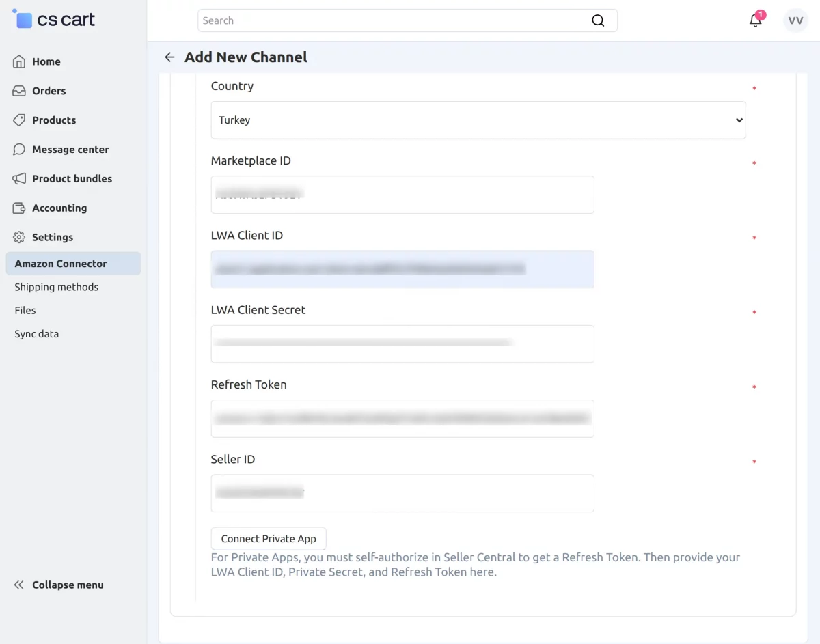
Task: Open notifications bell
Action: (755, 20)
